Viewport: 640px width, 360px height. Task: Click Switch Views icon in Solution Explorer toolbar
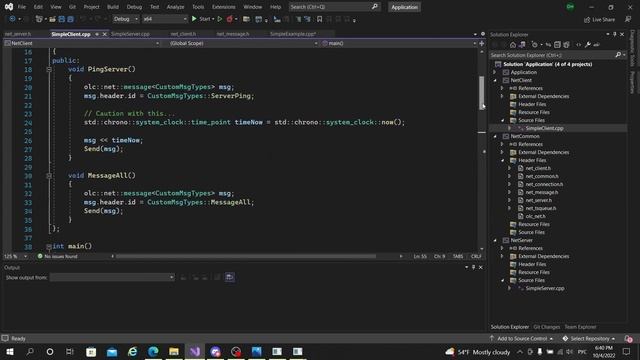click(522, 44)
